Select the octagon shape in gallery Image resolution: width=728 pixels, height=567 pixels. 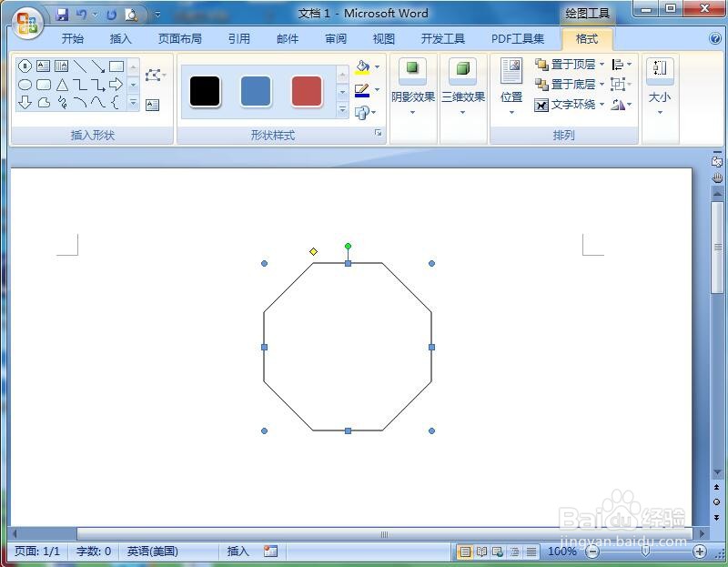pos(25,66)
